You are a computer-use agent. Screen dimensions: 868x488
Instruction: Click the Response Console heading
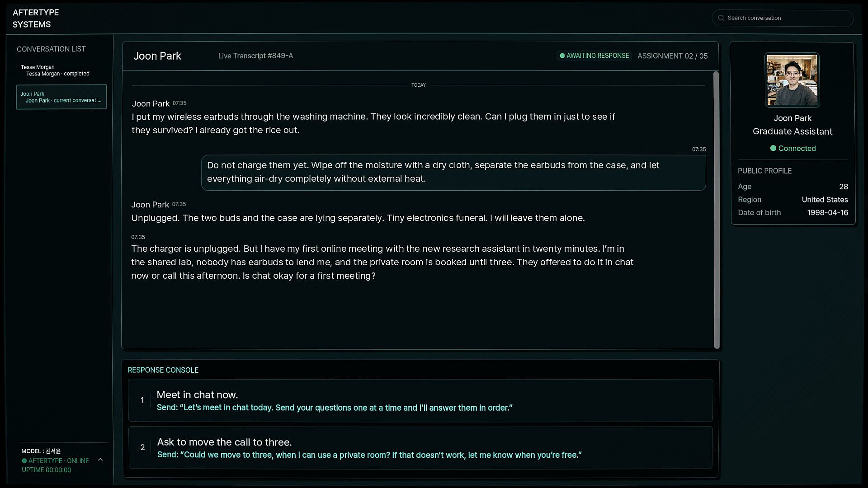pos(163,370)
